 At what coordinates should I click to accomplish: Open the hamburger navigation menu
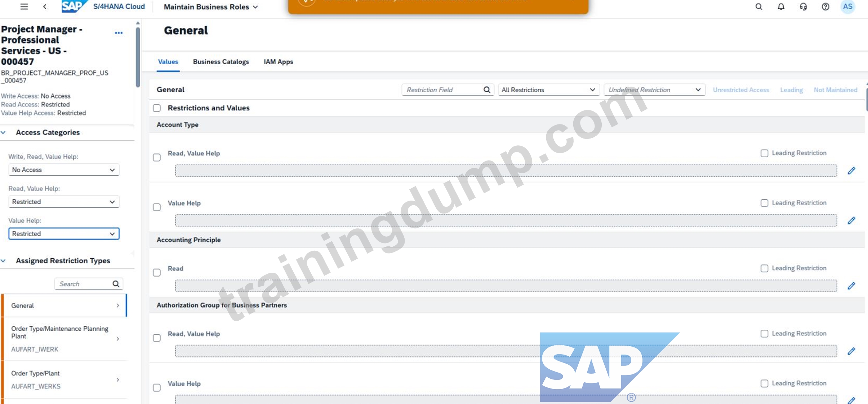point(24,6)
